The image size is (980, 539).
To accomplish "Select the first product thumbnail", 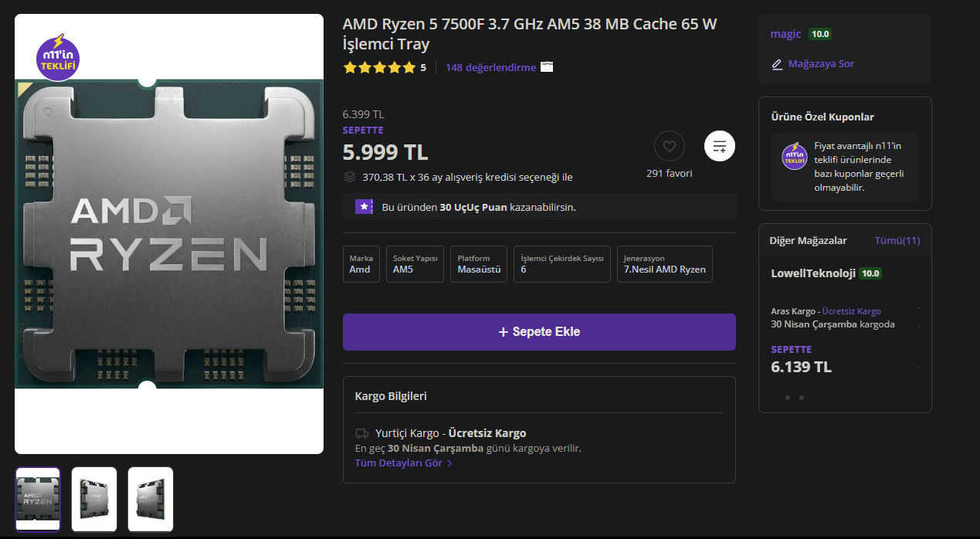I will coord(38,499).
